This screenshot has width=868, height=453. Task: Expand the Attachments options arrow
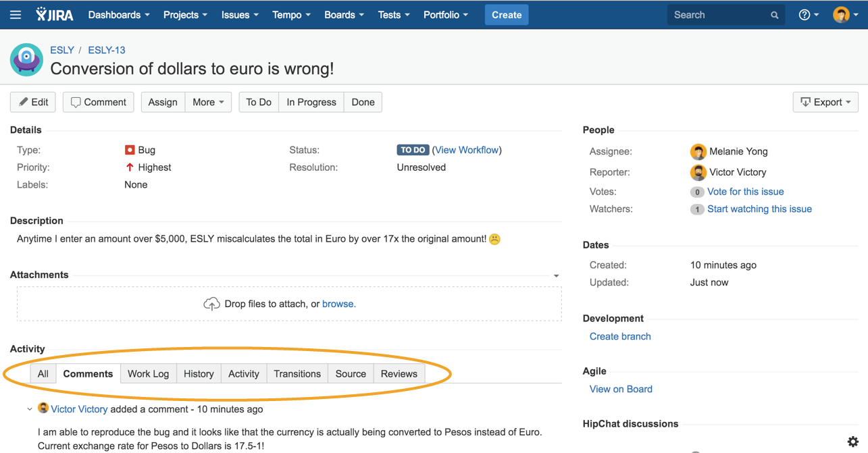point(556,275)
